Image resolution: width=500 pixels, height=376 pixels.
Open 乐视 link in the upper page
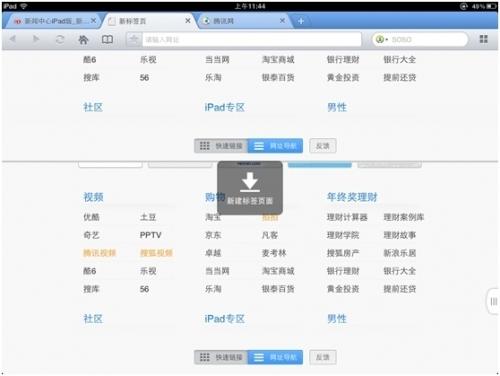(x=148, y=60)
